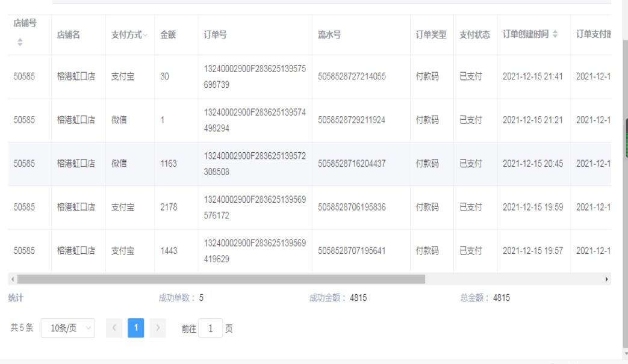
Task: Click the vertical page scrollbar down arrow
Action: [625, 354]
